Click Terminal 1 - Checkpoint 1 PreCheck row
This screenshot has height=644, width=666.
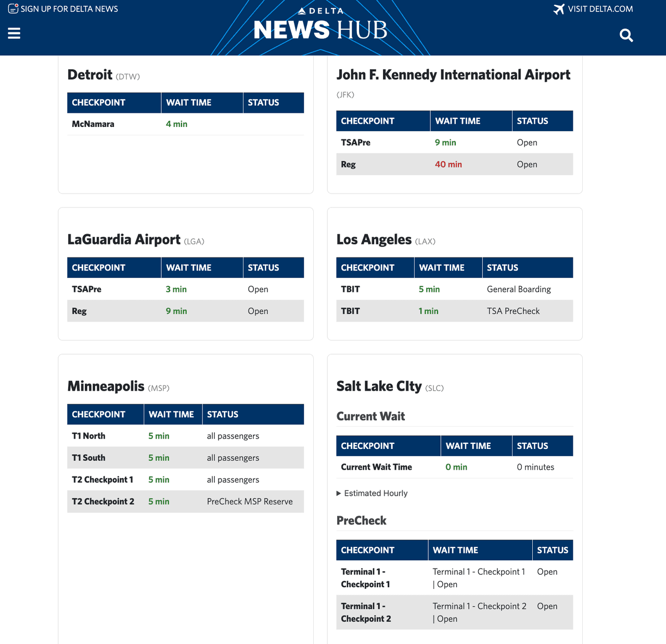365,578
